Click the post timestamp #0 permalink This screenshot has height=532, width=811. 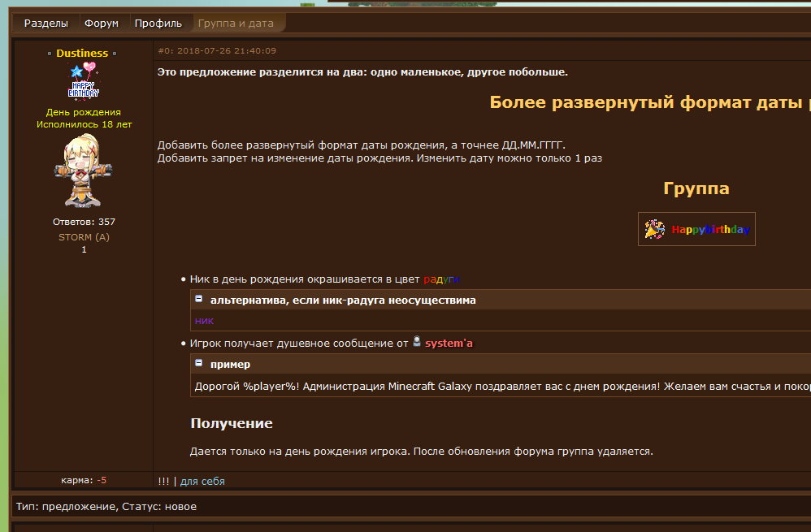pyautogui.click(x=217, y=50)
